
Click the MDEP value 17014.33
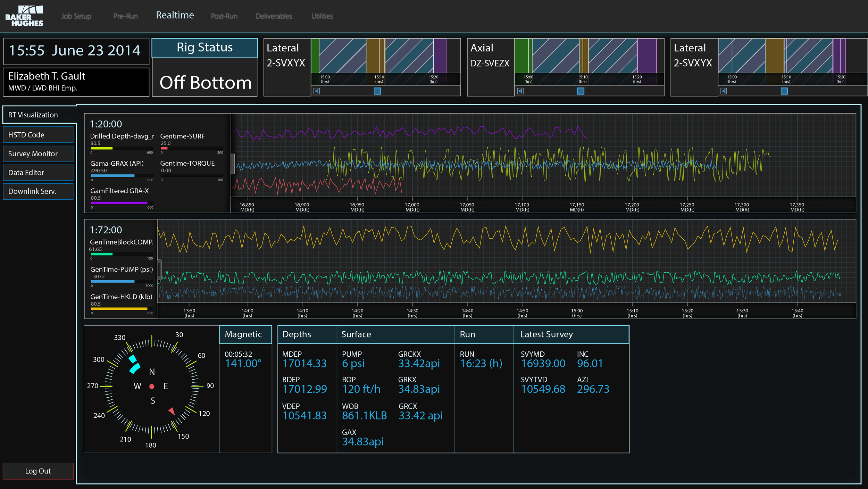pyautogui.click(x=304, y=364)
